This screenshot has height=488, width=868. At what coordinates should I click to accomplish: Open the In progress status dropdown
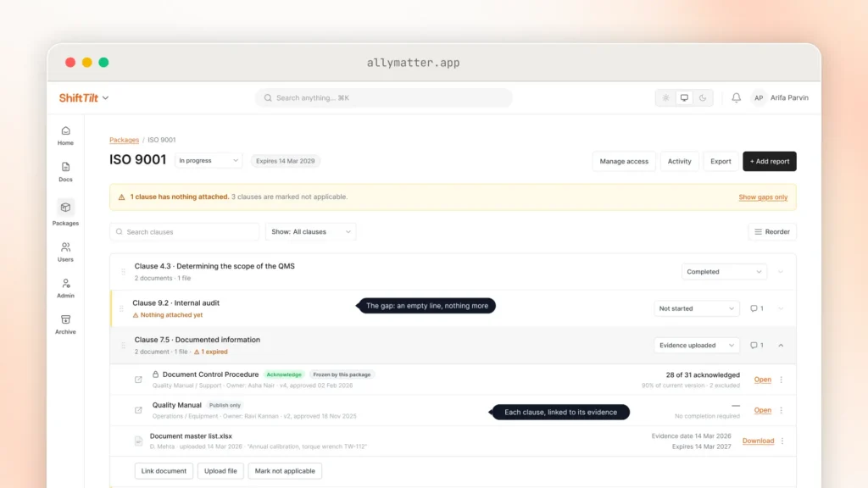coord(209,160)
